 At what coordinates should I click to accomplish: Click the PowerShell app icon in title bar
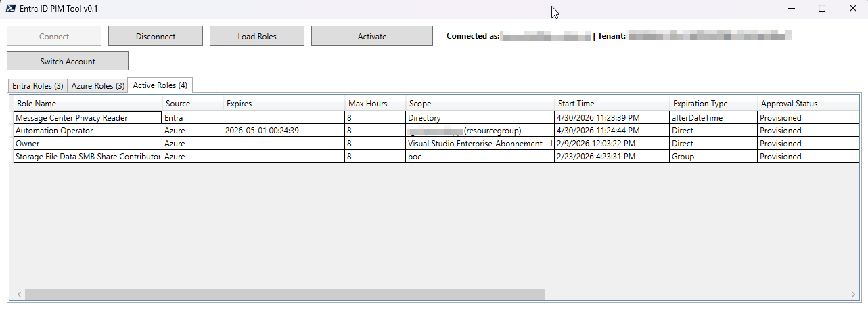point(10,8)
